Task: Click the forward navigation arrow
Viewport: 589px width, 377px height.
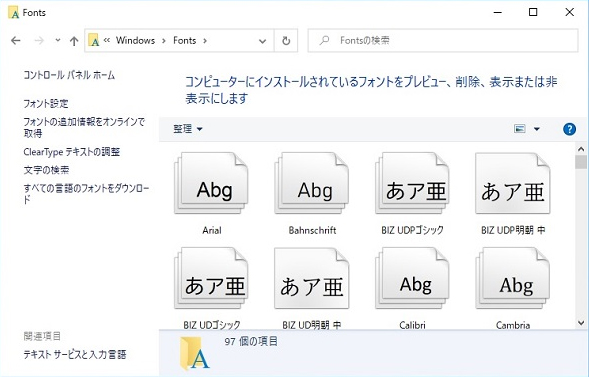Action: (39, 40)
